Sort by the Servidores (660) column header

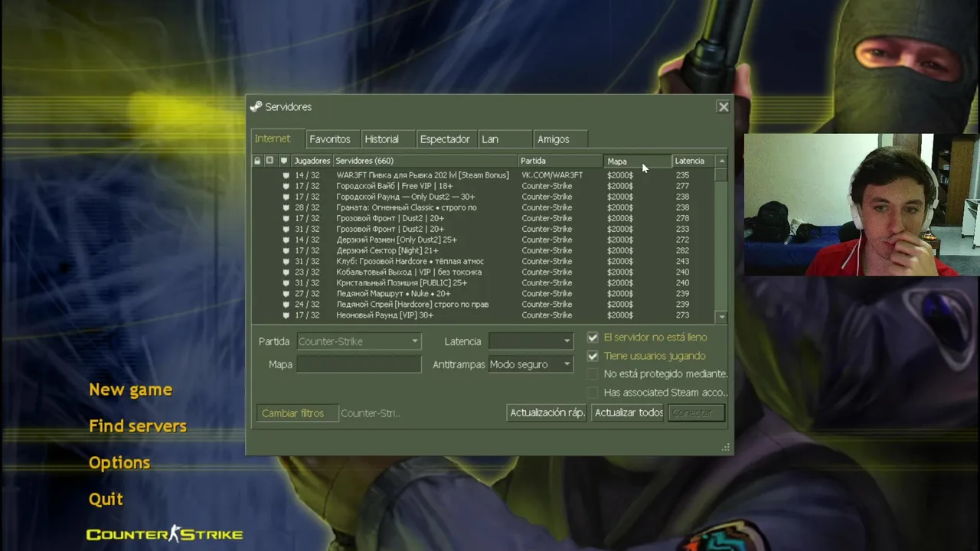(x=425, y=161)
